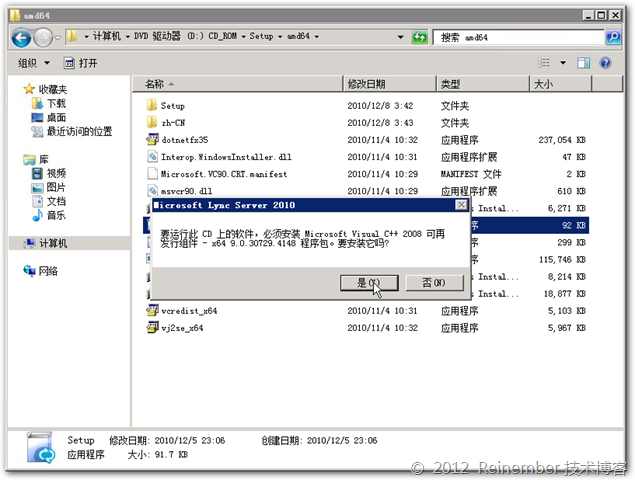Select the Interop.WindowsInstaller.dll file icon
This screenshot has width=635, height=480.
coord(152,157)
